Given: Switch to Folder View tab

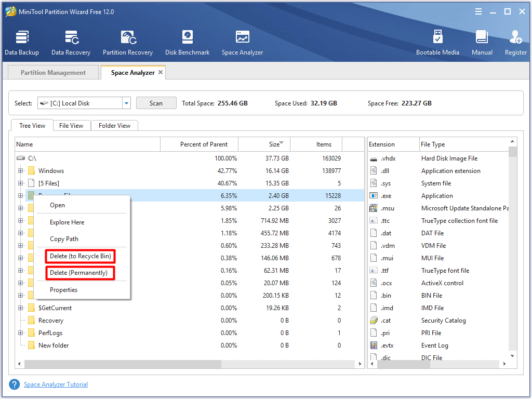Looking at the screenshot, I should click(114, 126).
